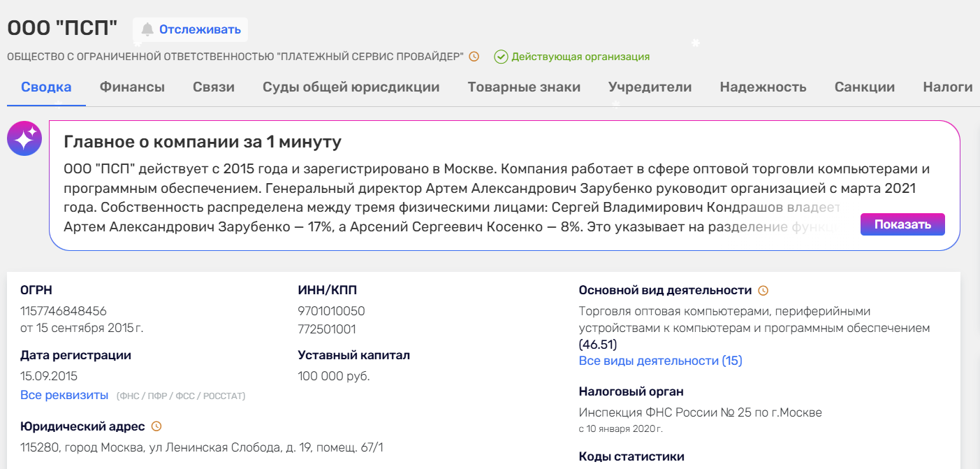980x469 pixels.
Task: Open the Надежность tab
Action: (x=763, y=87)
